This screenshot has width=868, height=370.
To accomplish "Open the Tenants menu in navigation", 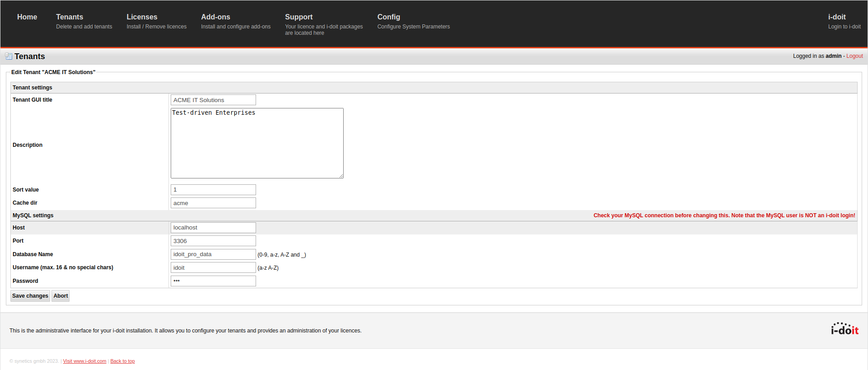I will click(x=70, y=17).
